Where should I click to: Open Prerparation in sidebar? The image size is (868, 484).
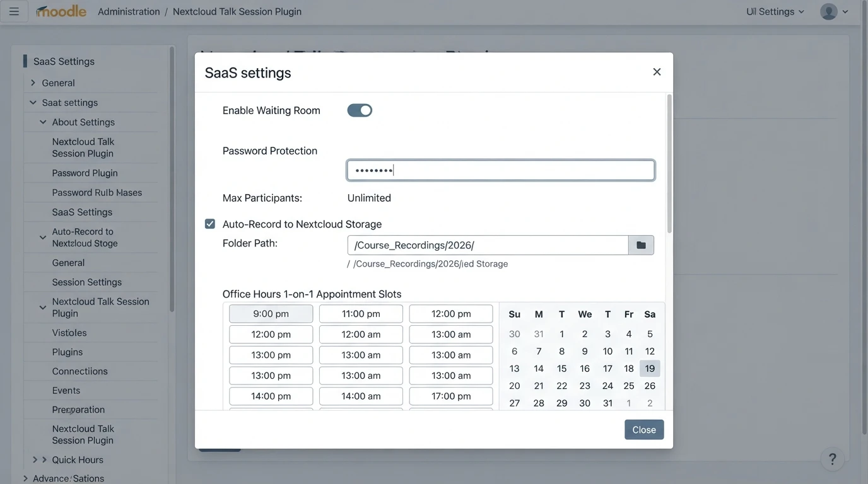[78, 410]
